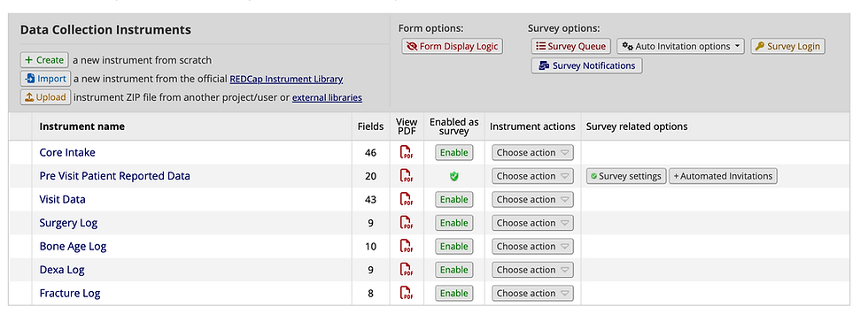
Task: Open PDF icon for Visit Data
Action: click(x=407, y=200)
